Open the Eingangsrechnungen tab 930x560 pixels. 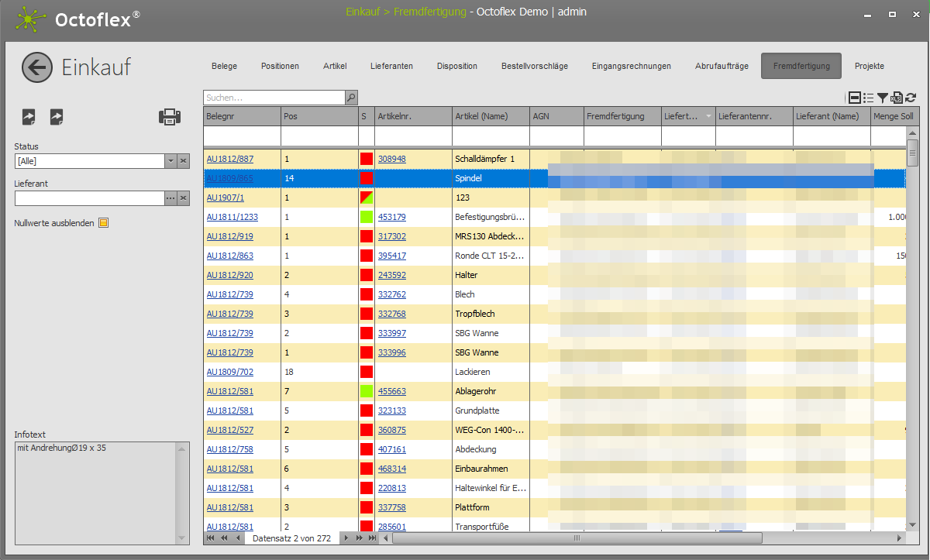[x=631, y=67]
